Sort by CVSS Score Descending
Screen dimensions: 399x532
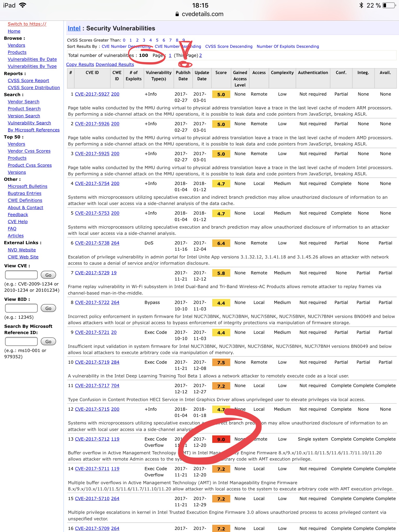[229, 46]
